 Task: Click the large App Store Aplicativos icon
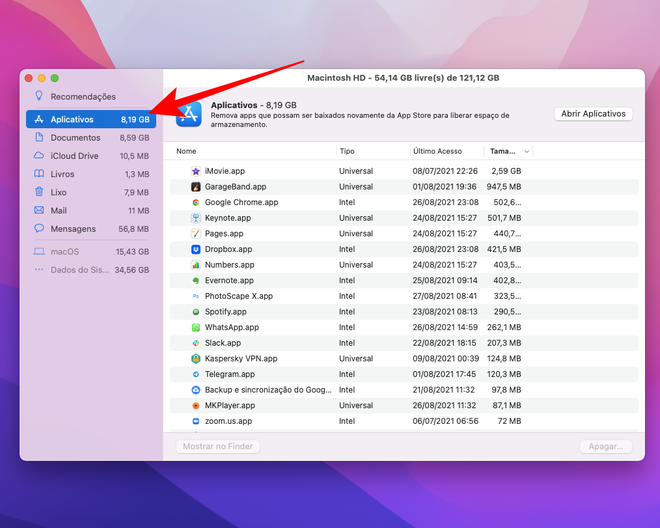(x=189, y=114)
